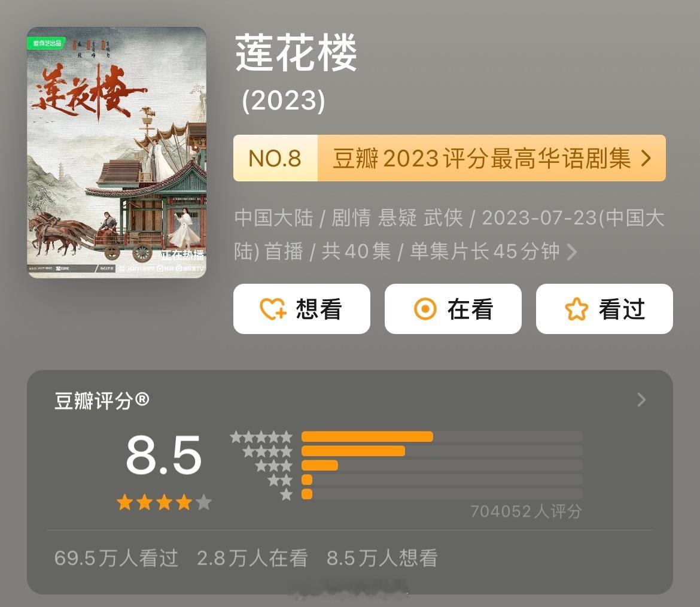Screen dimensions: 700x607
Task: Mark the show as 想看
Action: click(302, 309)
